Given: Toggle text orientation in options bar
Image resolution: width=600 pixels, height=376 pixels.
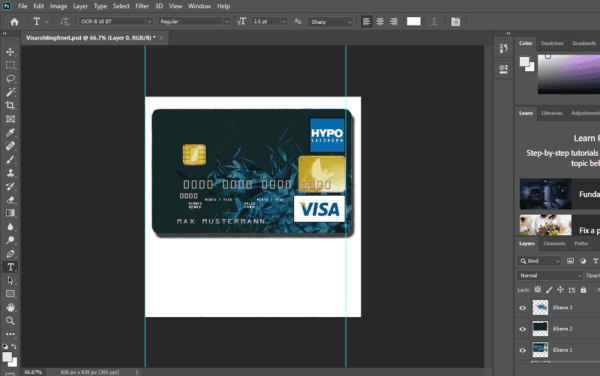Looking at the screenshot, I should coord(65,22).
